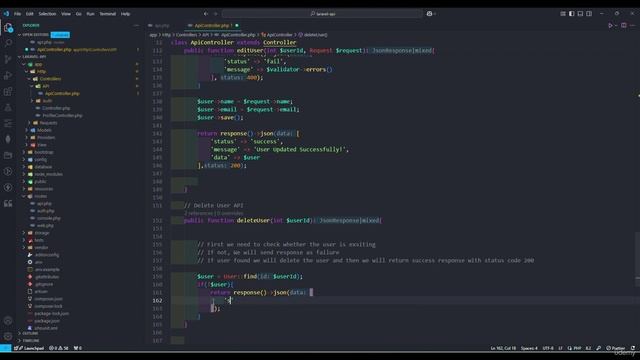
Task: Click the UTF-8 encoding indicator
Action: (x=548, y=348)
